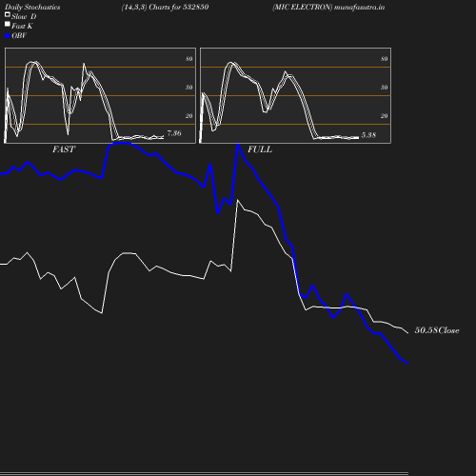Click the 50 axis label in FAST chart
Screen dimensions: 476x476
[x=188, y=88]
